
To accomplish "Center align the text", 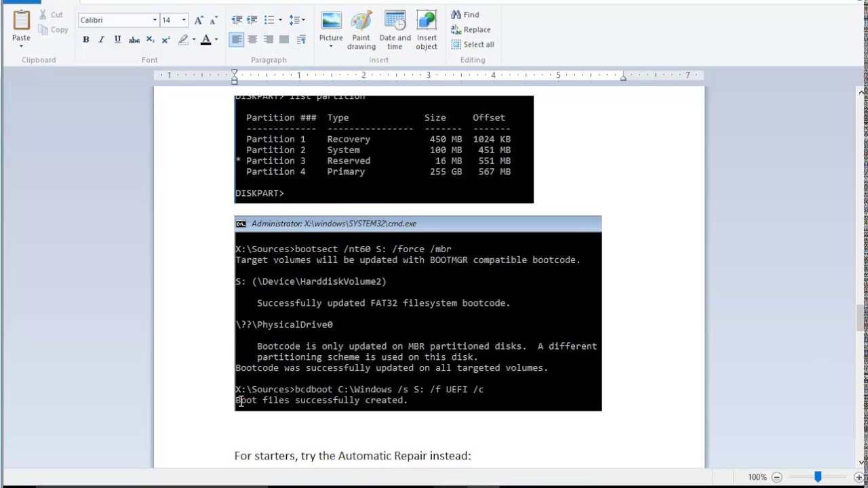I will point(252,40).
